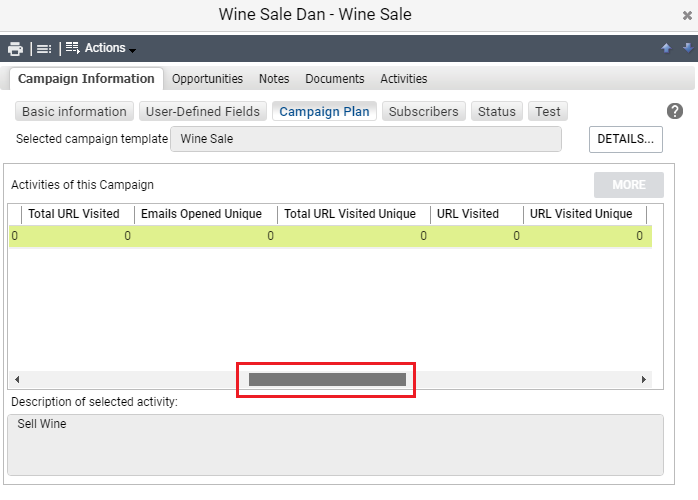Open the help question mark icon
The image size is (698, 500).
coord(674,111)
